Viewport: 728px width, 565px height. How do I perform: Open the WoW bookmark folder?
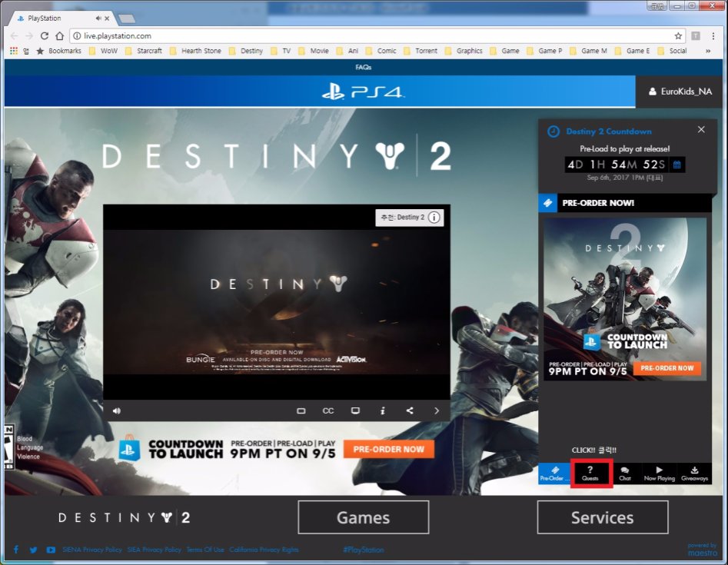104,51
